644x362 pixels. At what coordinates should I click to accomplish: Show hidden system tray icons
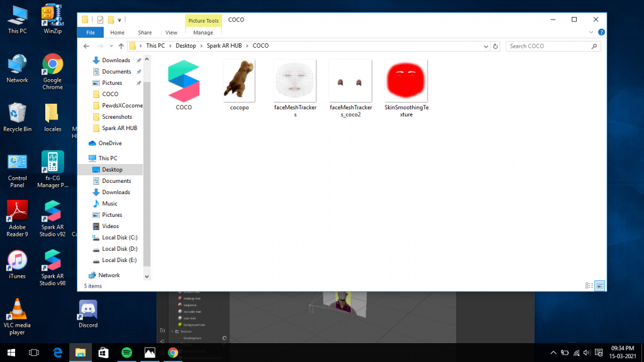tap(553, 353)
